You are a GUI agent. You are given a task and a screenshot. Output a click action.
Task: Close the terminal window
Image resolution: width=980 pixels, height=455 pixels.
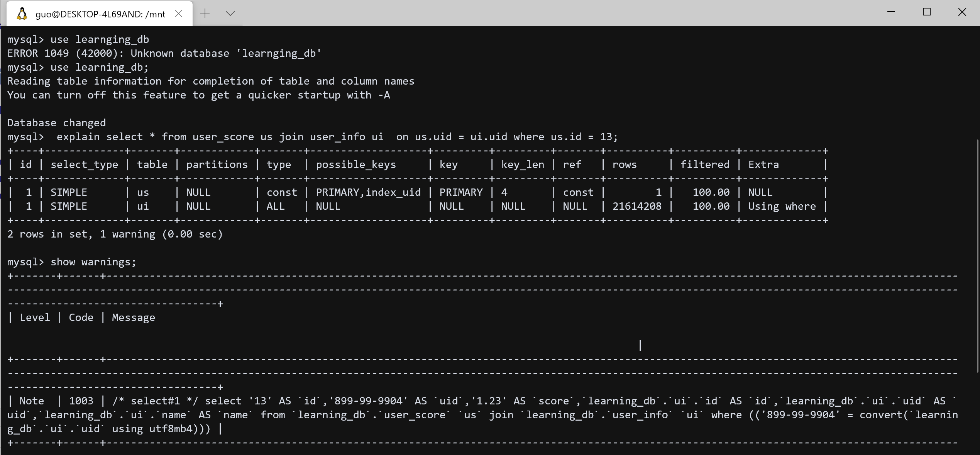tap(962, 12)
